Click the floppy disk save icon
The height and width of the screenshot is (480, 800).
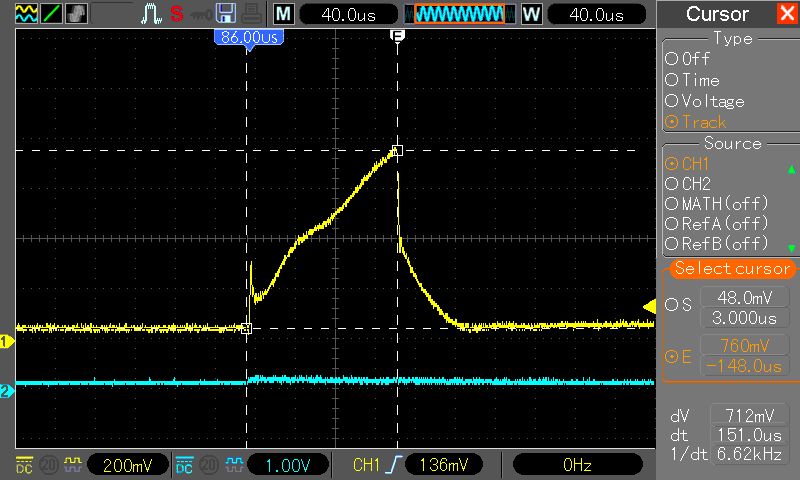[226, 14]
